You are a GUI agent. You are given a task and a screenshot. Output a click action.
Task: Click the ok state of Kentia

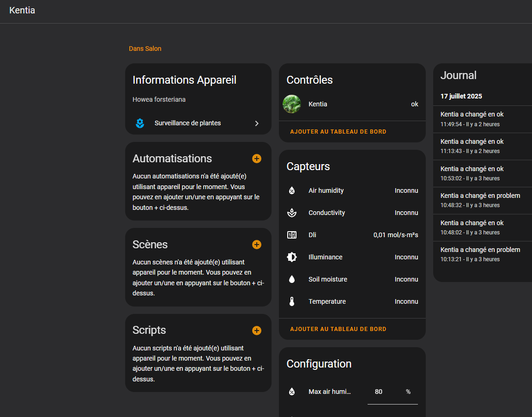pyautogui.click(x=415, y=104)
